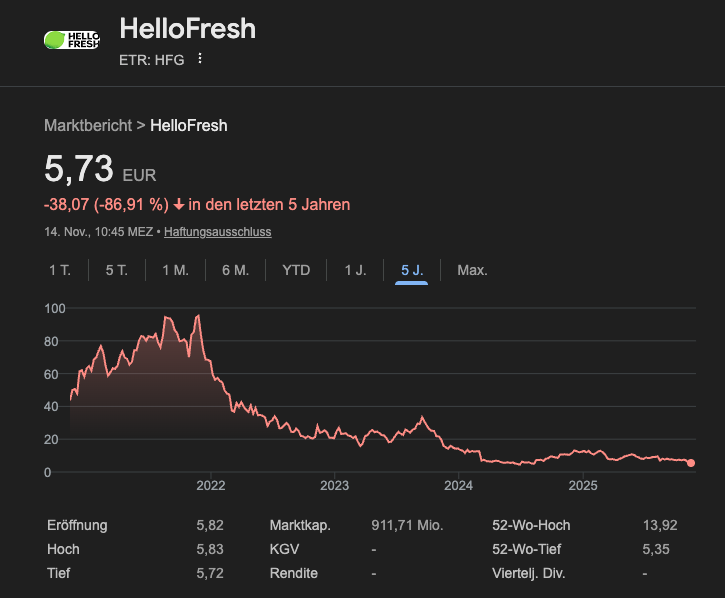Switch chart to 6 M. range

coord(235,270)
